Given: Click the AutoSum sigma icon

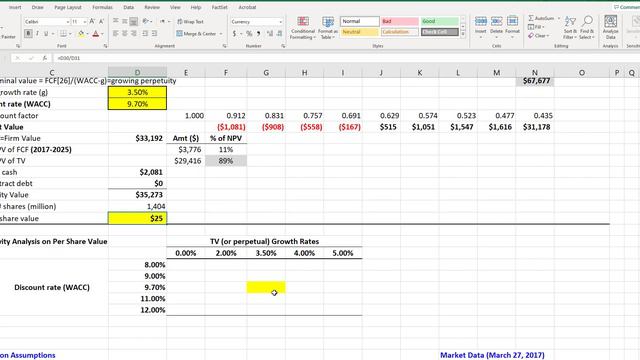Looking at the screenshot, I should pos(531,18).
